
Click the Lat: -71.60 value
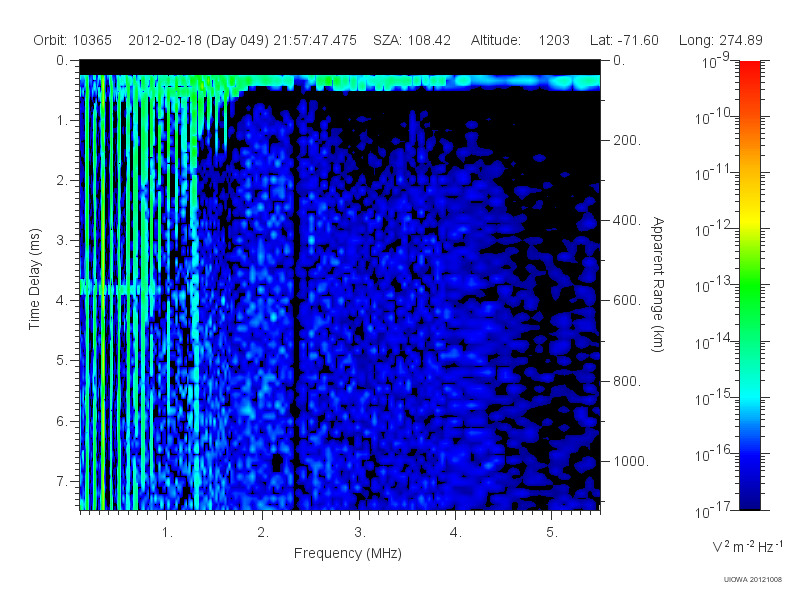624,40
